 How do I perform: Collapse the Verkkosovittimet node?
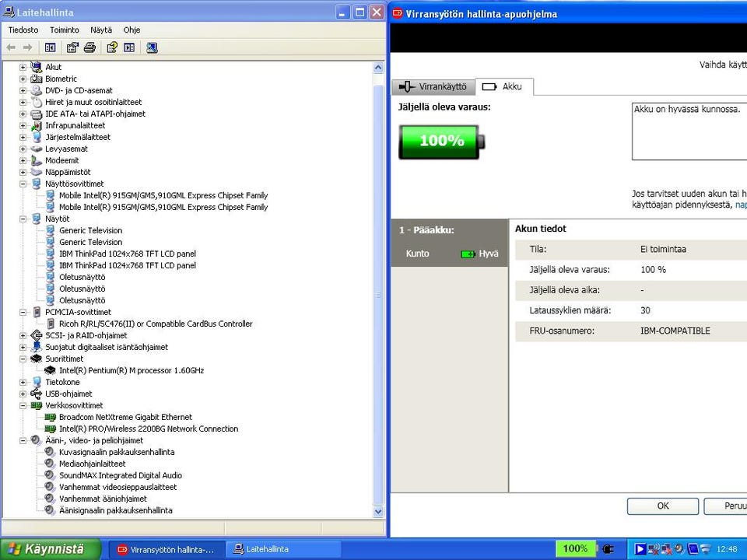pyautogui.click(x=23, y=406)
